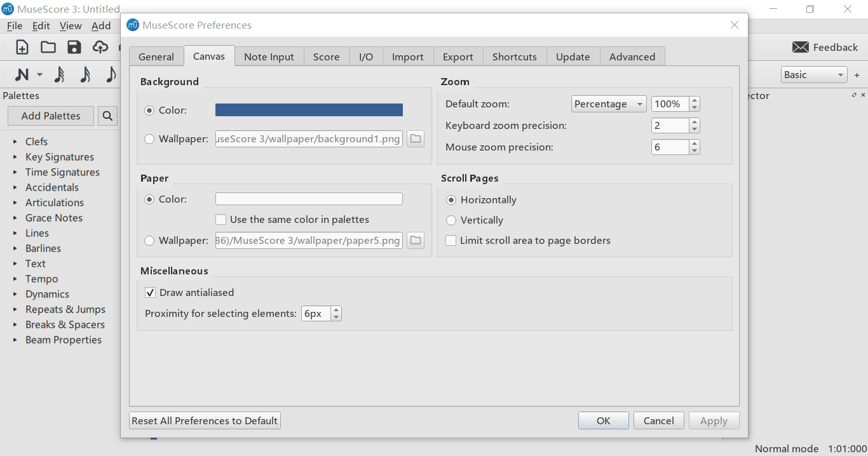Click the blue background color swatch
Image resolution: width=868 pixels, height=456 pixels.
click(x=309, y=110)
